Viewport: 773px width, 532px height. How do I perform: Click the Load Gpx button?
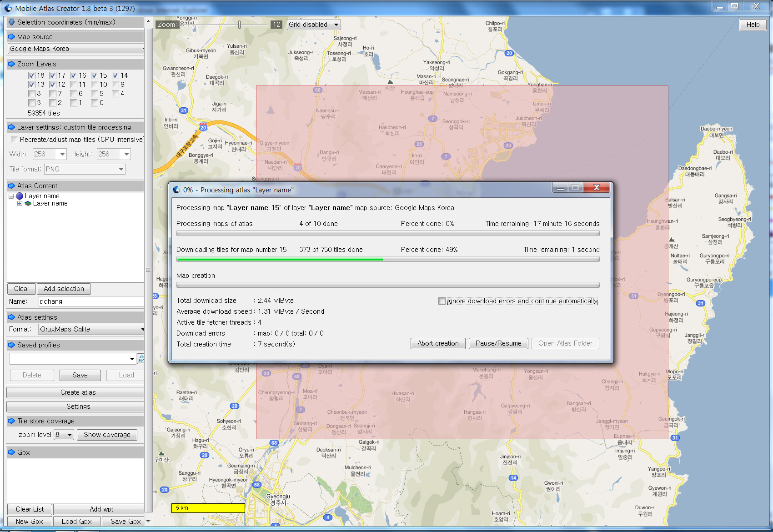click(77, 522)
